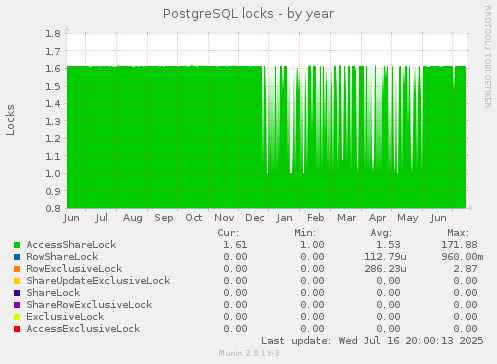Click the Jul label on the x-axis

tap(101, 218)
